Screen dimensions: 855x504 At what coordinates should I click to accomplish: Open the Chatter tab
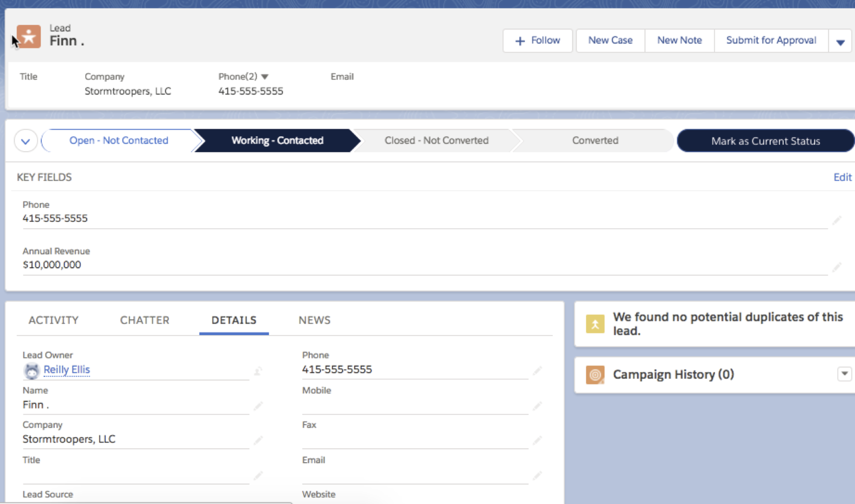145,320
